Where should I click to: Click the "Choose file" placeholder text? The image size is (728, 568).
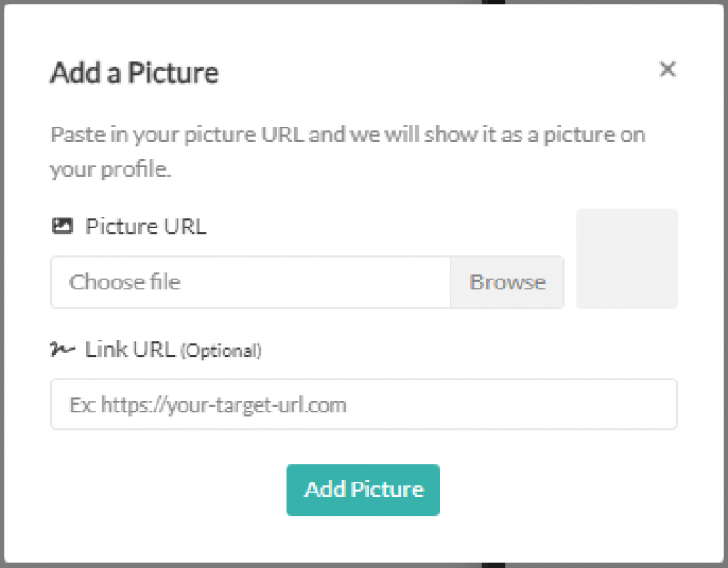click(x=125, y=282)
